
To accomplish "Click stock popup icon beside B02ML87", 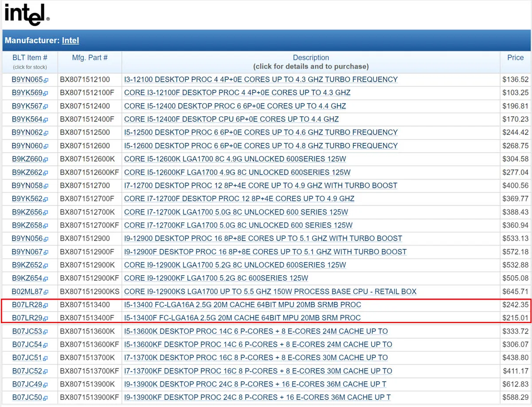I will click(x=46, y=292).
